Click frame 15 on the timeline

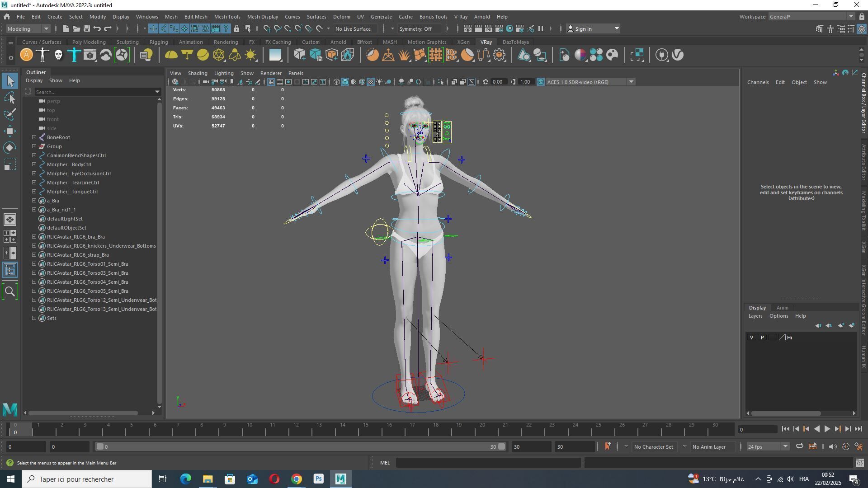[x=365, y=429]
